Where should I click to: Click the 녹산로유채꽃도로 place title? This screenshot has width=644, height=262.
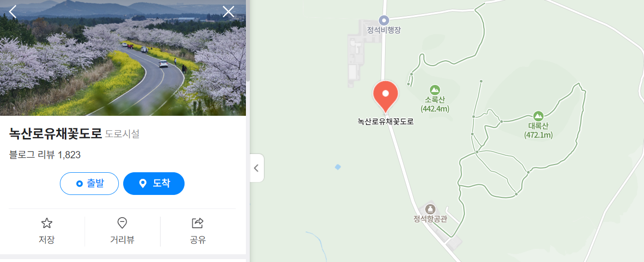56,133
